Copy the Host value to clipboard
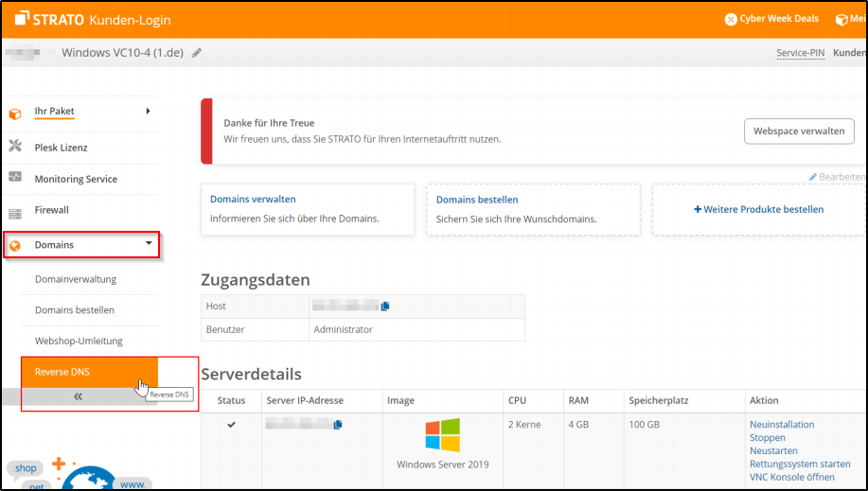 [385, 306]
